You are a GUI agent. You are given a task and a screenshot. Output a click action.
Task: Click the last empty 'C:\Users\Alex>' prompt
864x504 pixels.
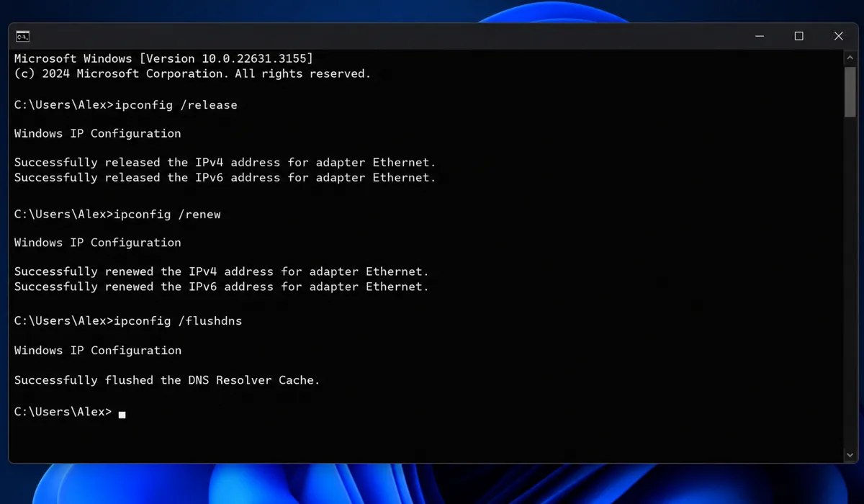coord(63,412)
